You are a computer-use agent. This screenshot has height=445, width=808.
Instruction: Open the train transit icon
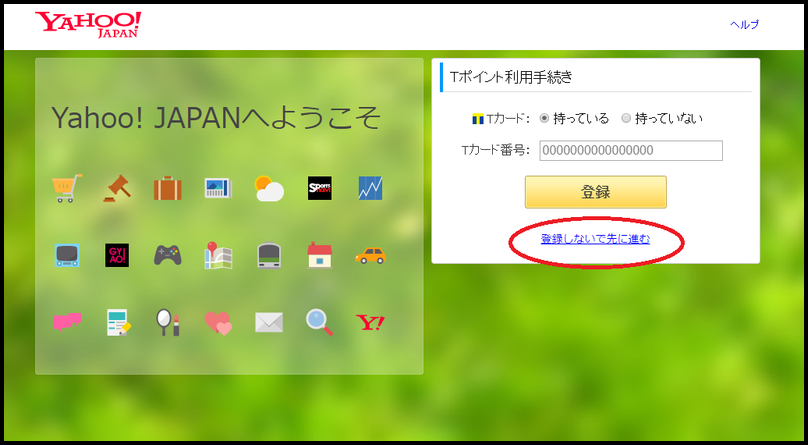pyautogui.click(x=269, y=255)
